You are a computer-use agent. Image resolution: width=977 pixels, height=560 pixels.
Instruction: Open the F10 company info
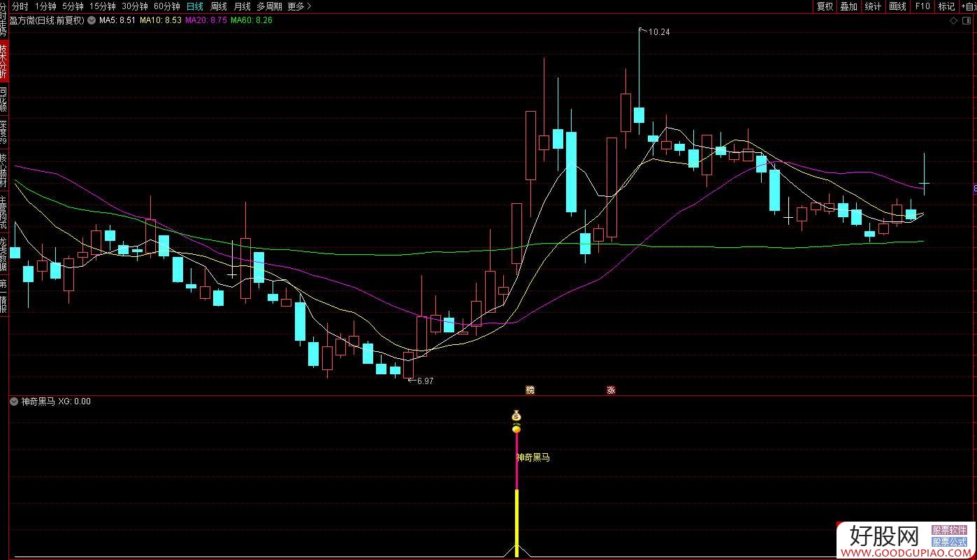click(922, 6)
